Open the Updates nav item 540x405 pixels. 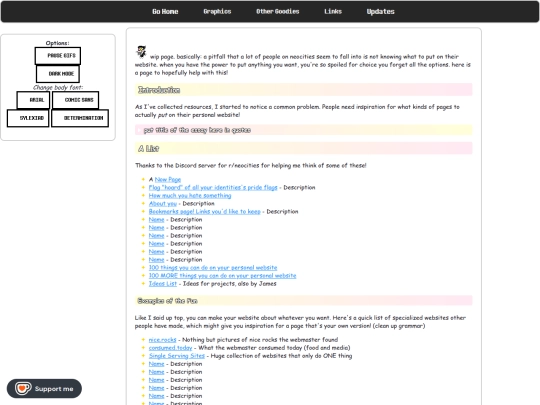(x=380, y=11)
